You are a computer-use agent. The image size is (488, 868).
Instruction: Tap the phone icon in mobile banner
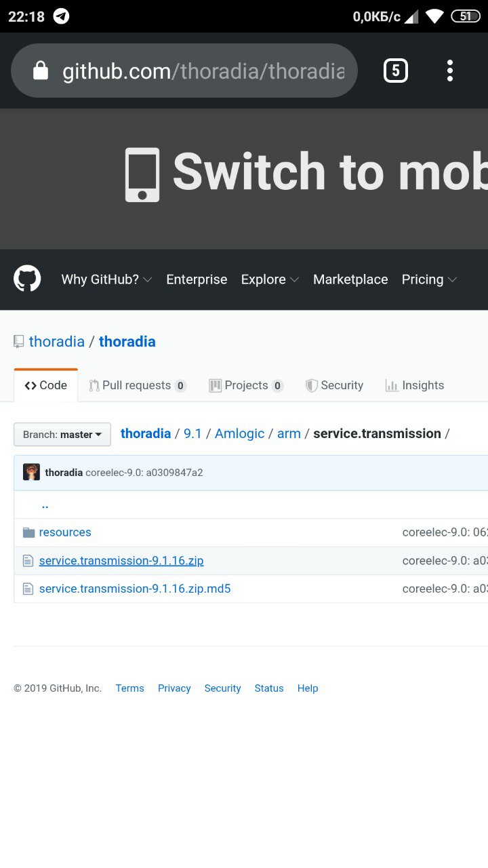142,174
